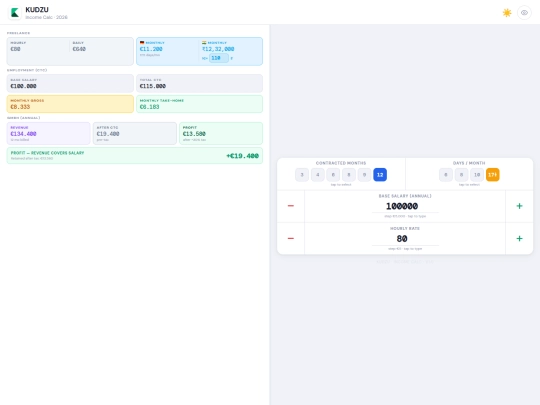Image resolution: width=540 pixels, height=405 pixels.
Task: Click the monthly take-home €6.183 card
Action: pyautogui.click(x=199, y=104)
